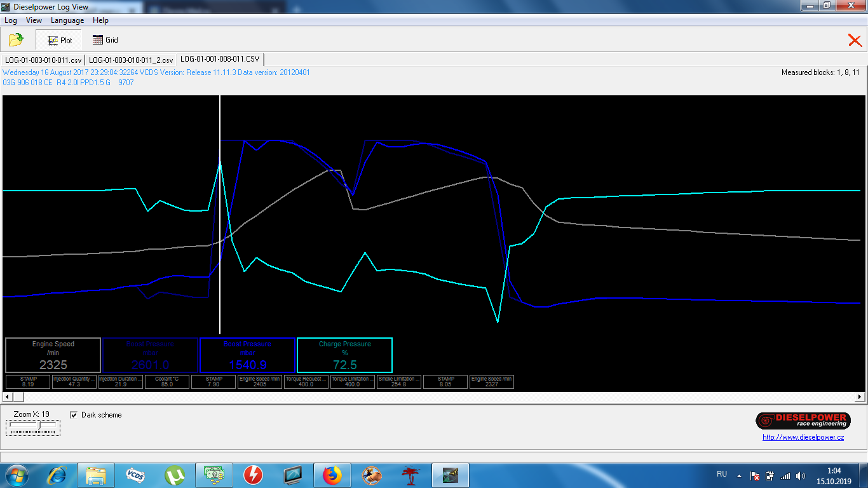Select the LOG-01-003-010-011_2.csv tab

click(131, 60)
